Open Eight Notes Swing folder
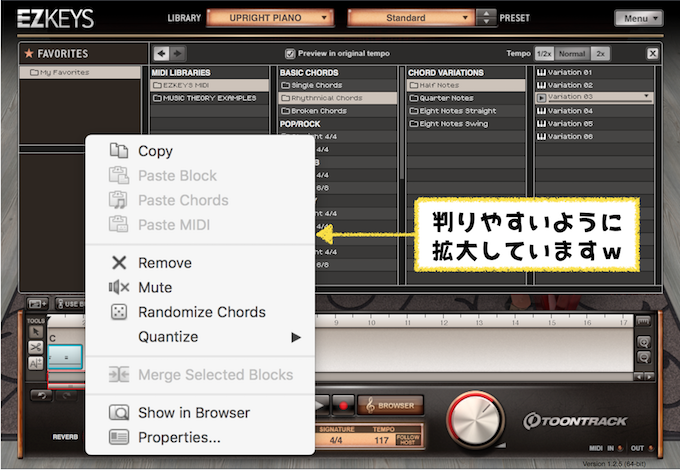This screenshot has width=680, height=470. point(466,124)
